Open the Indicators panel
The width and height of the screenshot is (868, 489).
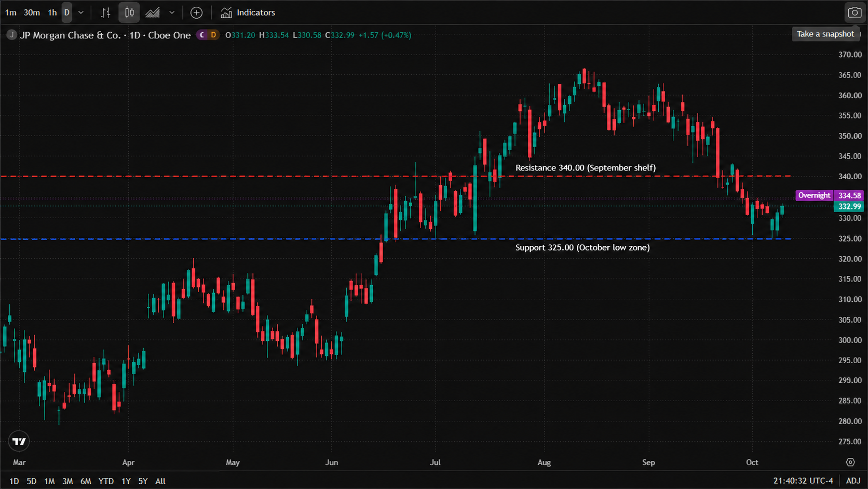[x=248, y=12]
